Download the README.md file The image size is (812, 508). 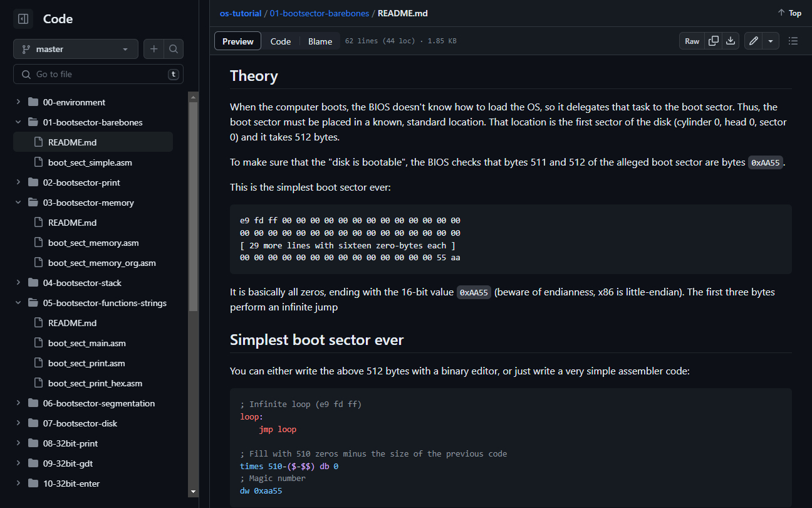pos(731,40)
